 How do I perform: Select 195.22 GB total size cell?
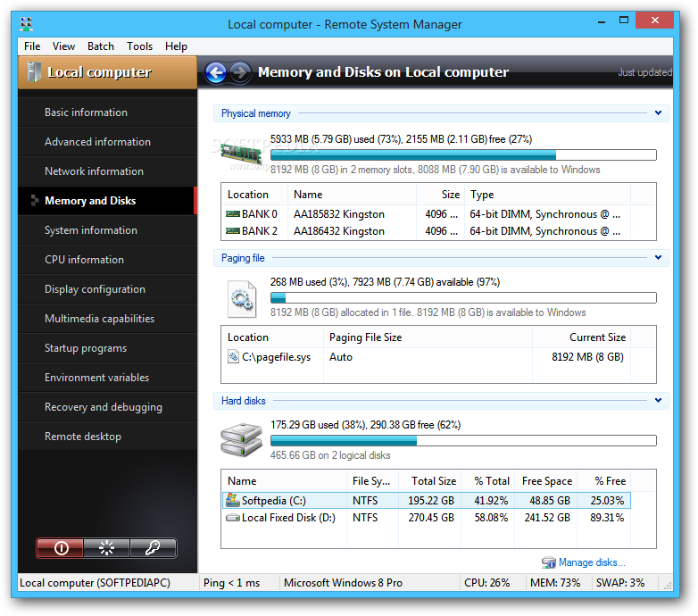(x=431, y=501)
